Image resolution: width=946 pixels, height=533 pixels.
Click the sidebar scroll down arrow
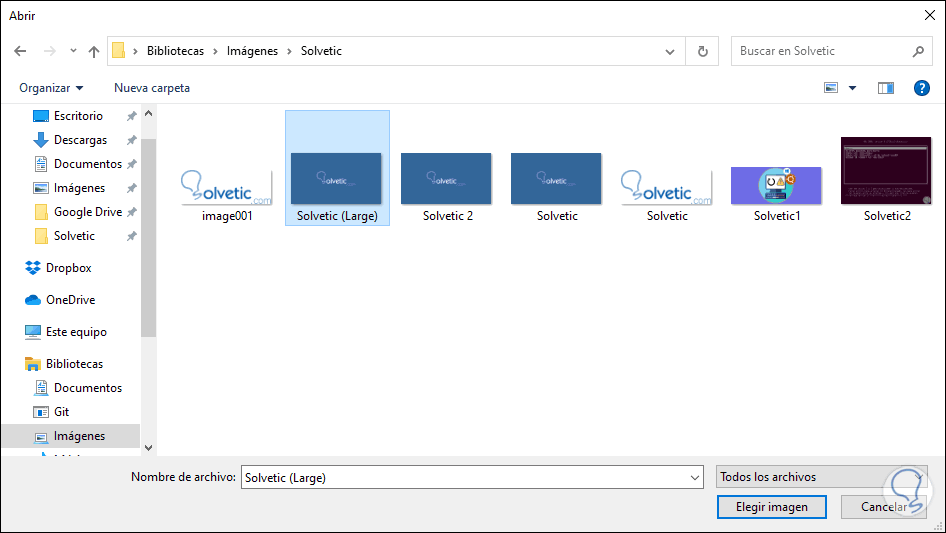click(x=148, y=448)
